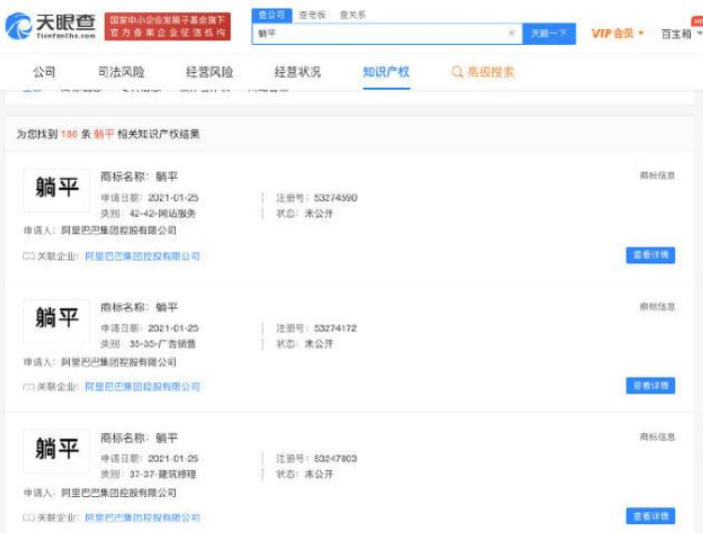This screenshot has height=533, width=703.
Task: Open related company link in 广告销售 trademark card
Action: (142, 386)
